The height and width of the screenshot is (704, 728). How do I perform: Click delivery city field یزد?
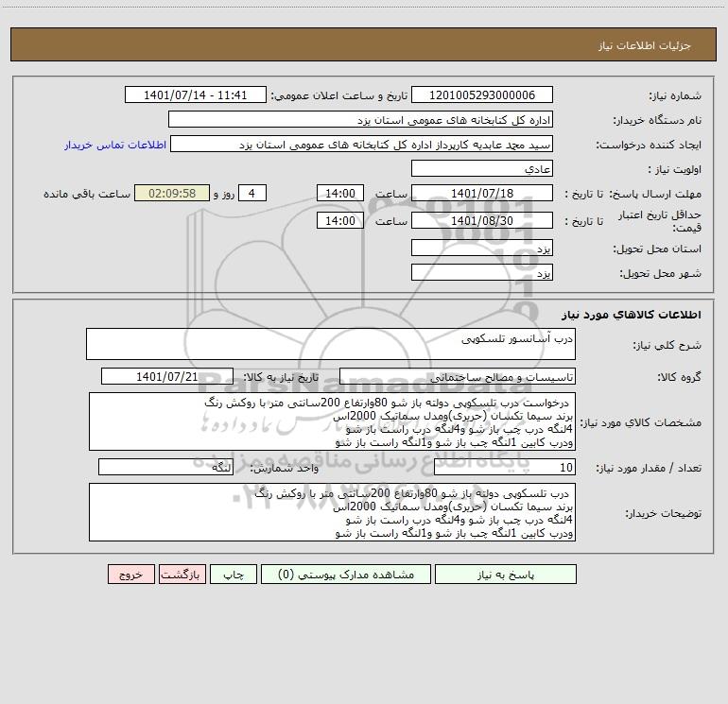(482, 272)
